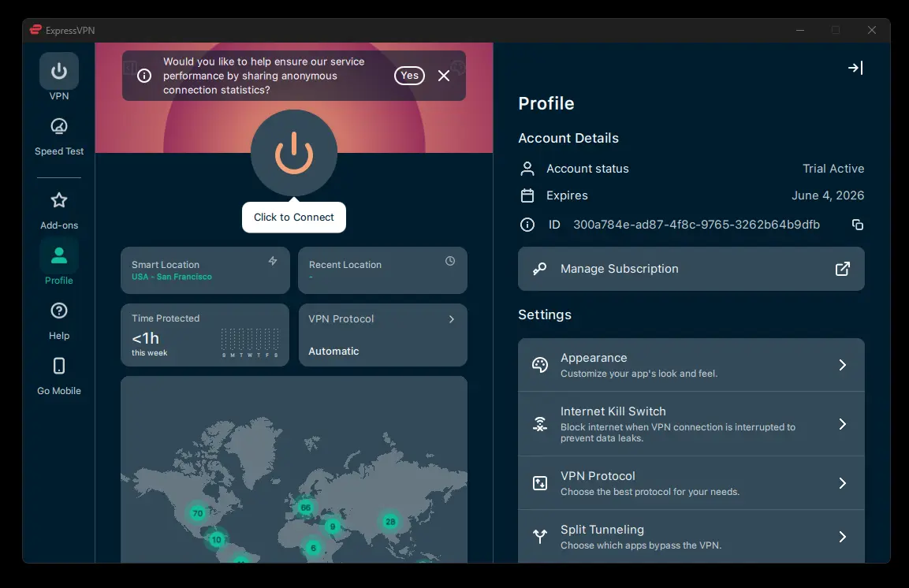Click the June 4, 2026 expiry date

pos(828,195)
